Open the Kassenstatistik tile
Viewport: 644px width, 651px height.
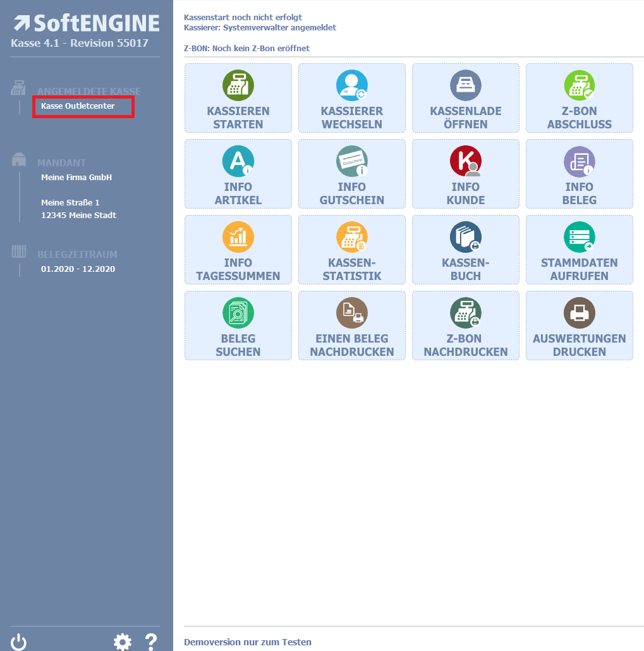[x=352, y=250]
